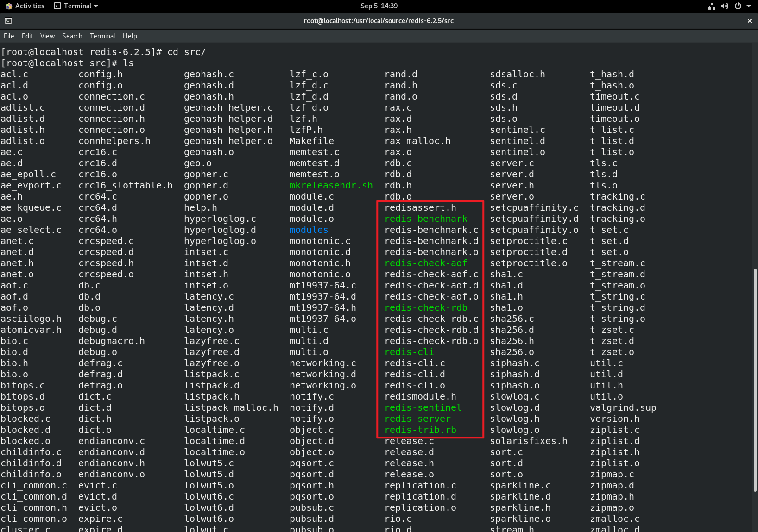The width and height of the screenshot is (758, 532).
Task: Click the endianconv.h filename
Action: coord(112,463)
